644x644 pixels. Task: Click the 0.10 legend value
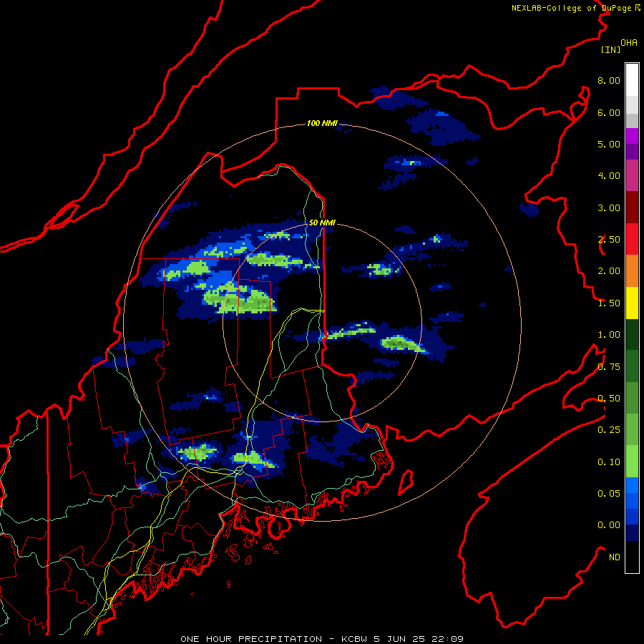tap(609, 462)
